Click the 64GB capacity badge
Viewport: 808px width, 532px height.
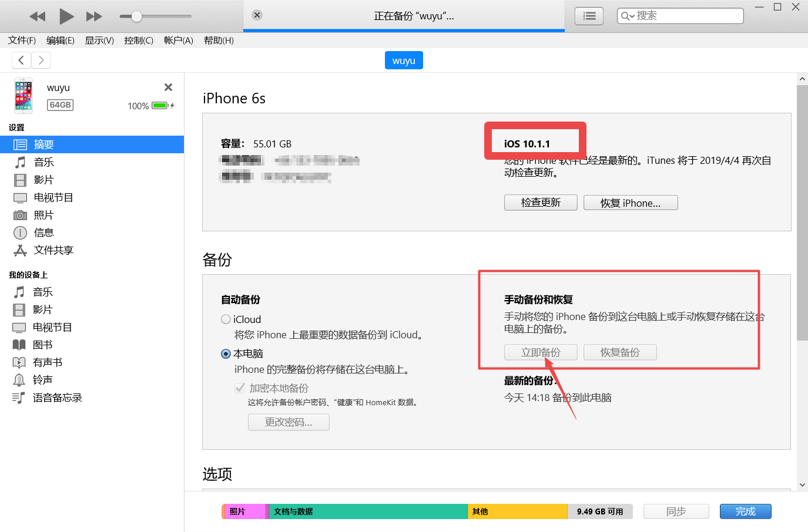61,105
